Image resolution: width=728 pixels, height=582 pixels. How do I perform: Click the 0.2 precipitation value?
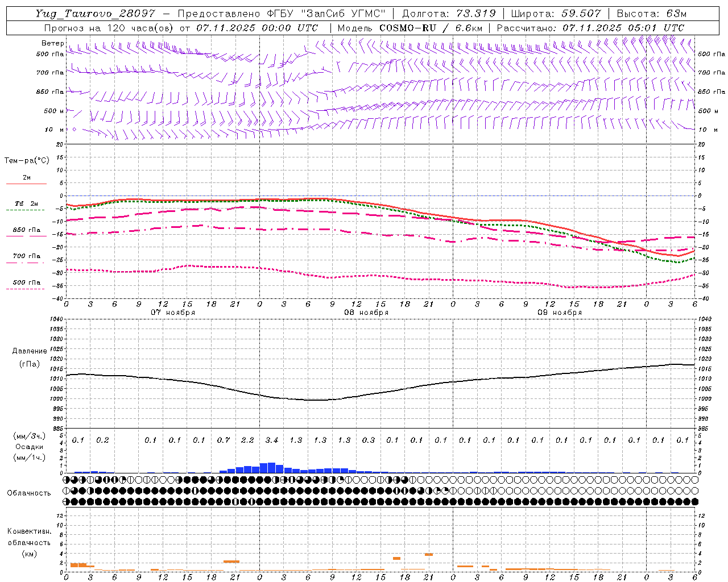point(102,440)
